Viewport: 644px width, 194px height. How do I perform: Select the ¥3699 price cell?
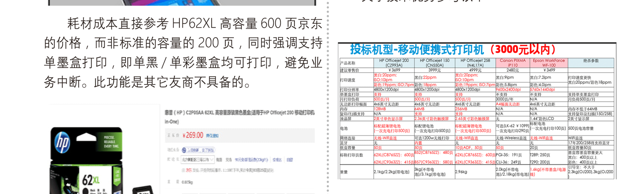[394, 70]
